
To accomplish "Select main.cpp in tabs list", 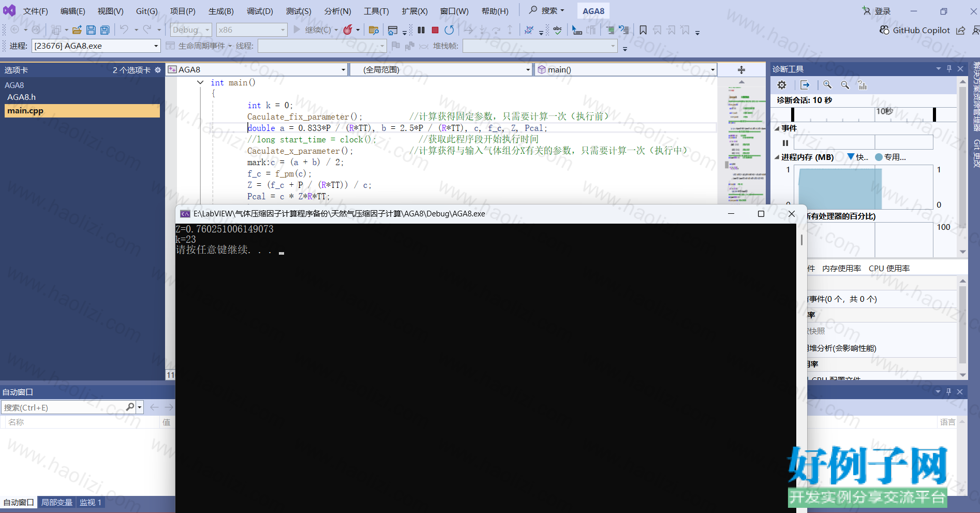I will point(82,111).
